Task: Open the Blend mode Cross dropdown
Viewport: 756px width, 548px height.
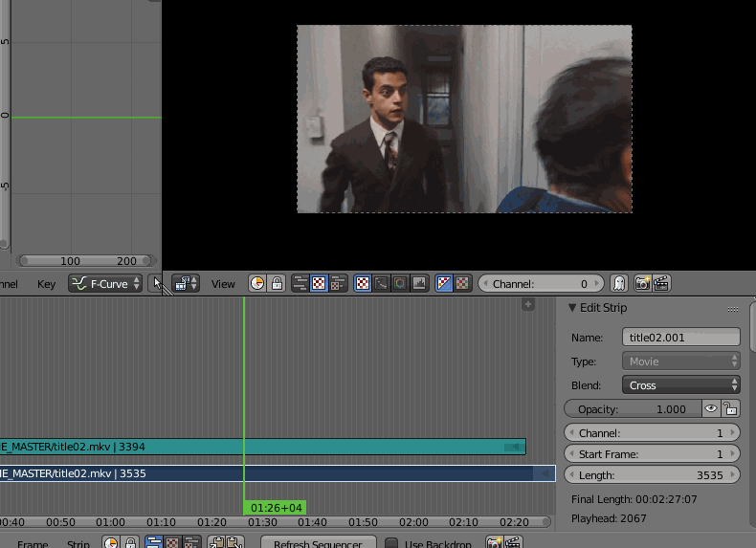Action: coord(680,385)
